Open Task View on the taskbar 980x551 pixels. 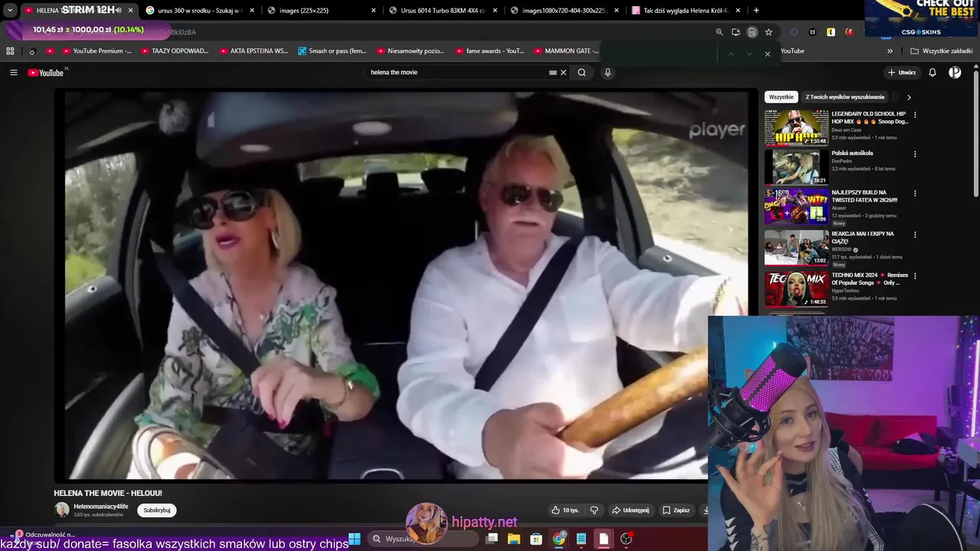pos(492,539)
